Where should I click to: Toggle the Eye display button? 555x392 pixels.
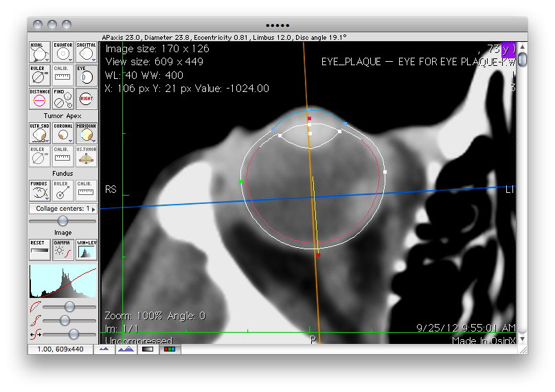(87, 76)
